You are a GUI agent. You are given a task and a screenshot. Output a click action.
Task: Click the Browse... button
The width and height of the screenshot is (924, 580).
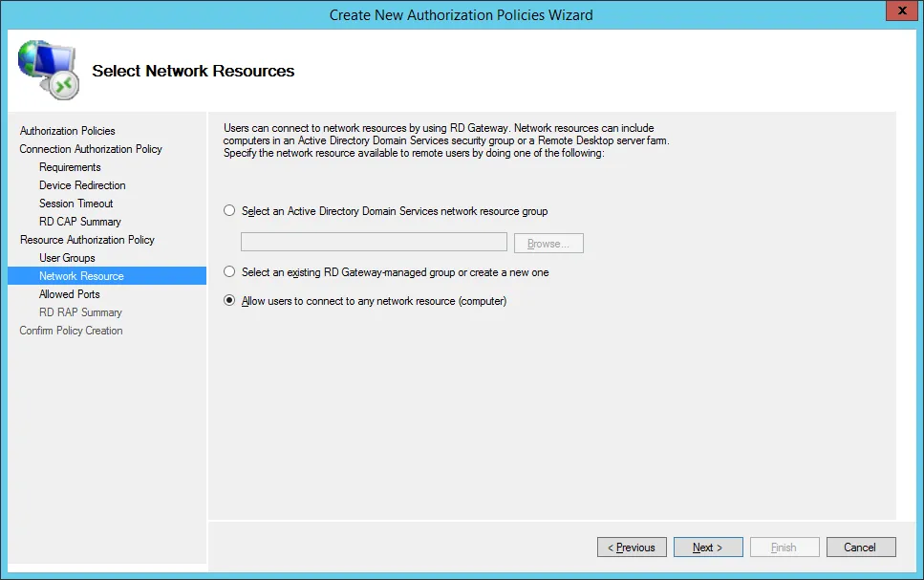coord(548,243)
